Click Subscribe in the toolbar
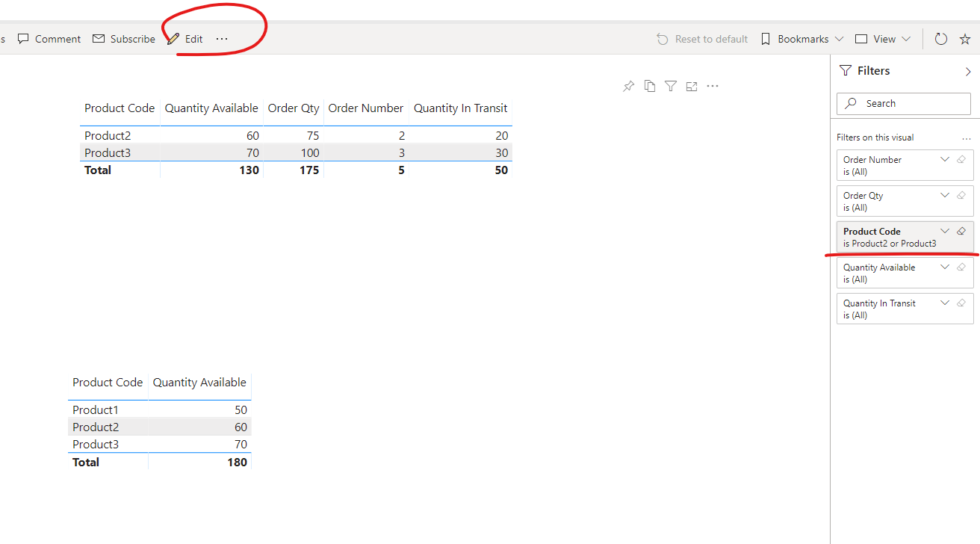This screenshot has width=980, height=544. [124, 39]
